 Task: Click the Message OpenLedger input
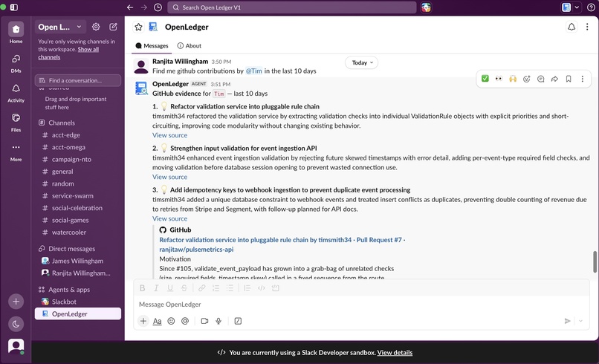point(361,305)
